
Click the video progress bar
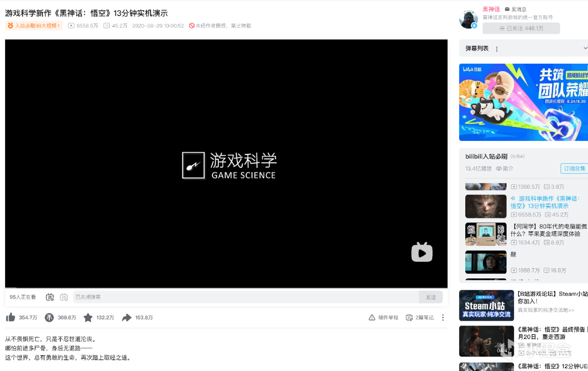[x=226, y=288]
